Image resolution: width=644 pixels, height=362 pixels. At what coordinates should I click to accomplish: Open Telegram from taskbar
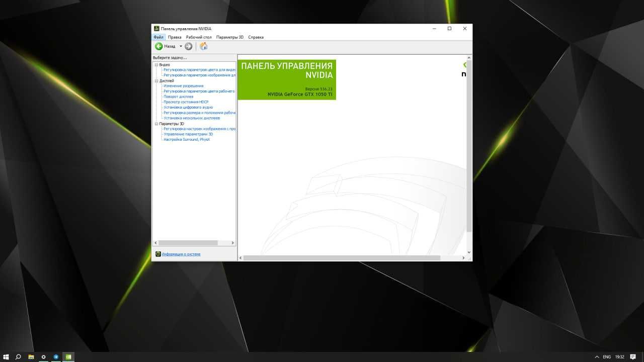click(x=56, y=357)
